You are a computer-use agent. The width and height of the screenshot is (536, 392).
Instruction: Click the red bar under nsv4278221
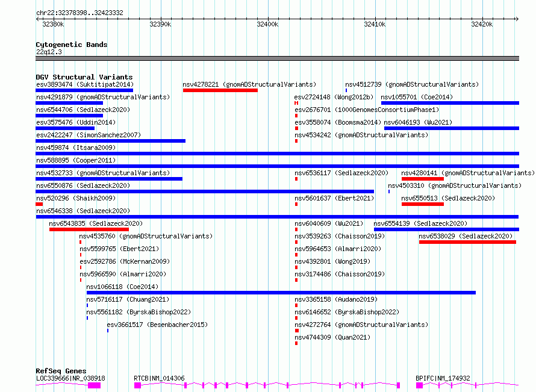tap(220, 90)
